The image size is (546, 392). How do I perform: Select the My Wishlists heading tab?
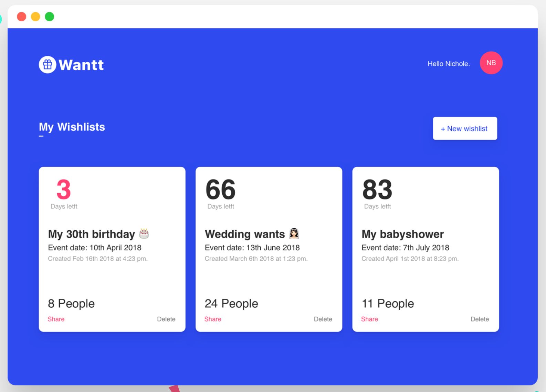pyautogui.click(x=72, y=127)
